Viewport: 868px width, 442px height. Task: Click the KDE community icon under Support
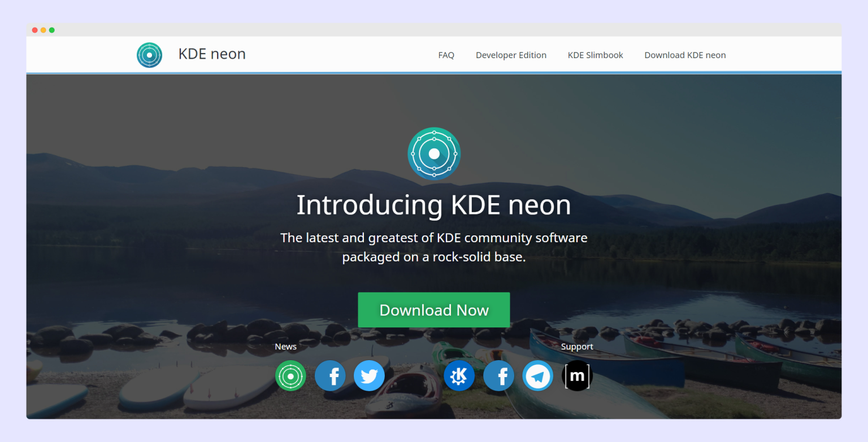[459, 375]
